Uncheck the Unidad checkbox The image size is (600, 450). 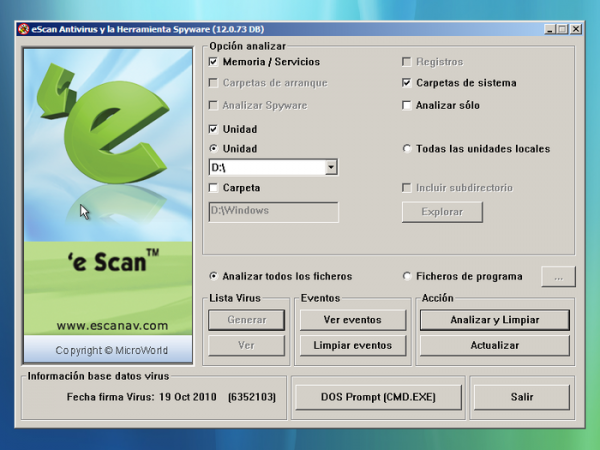click(214, 129)
